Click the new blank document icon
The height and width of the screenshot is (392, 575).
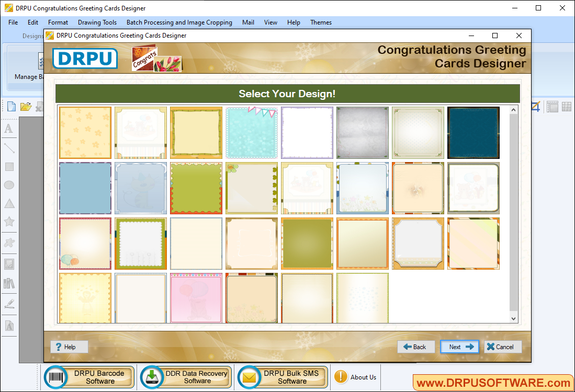pyautogui.click(x=11, y=106)
